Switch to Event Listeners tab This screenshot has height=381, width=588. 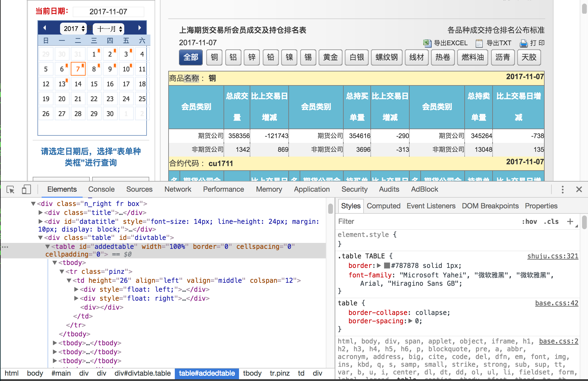pos(431,206)
